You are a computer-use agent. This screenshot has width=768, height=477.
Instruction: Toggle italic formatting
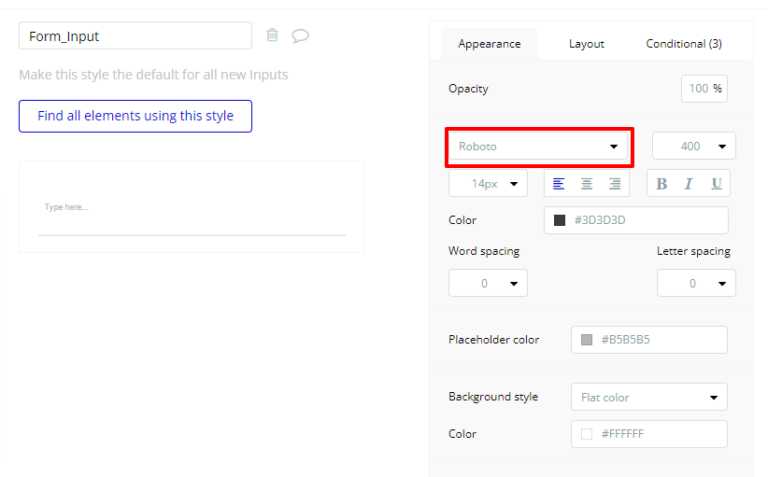point(688,184)
